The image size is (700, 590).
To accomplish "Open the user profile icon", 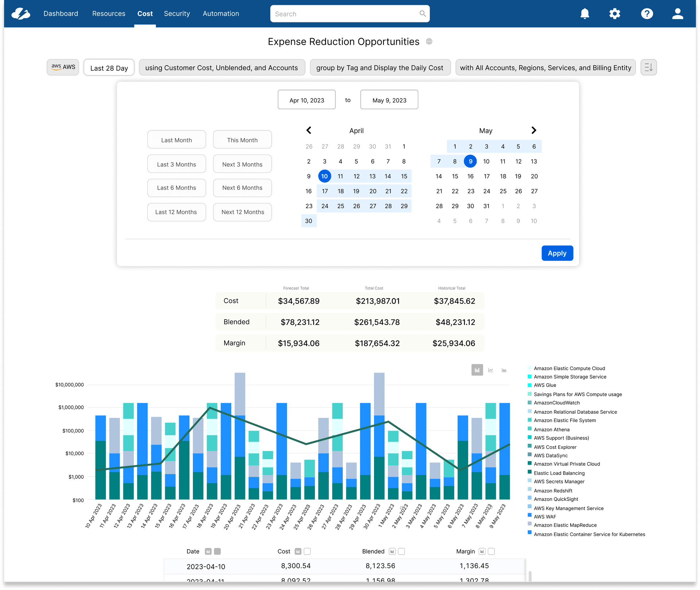I will [x=677, y=14].
